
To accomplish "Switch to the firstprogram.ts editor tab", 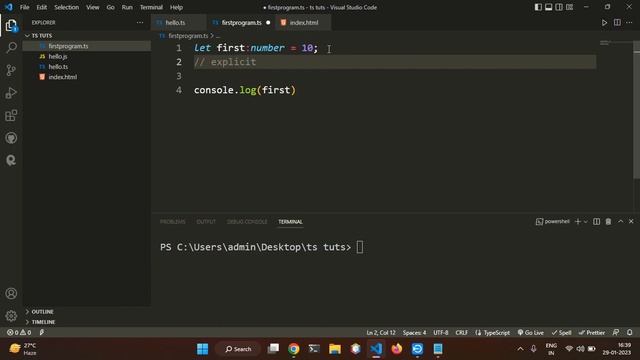I will pyautogui.click(x=242, y=23).
